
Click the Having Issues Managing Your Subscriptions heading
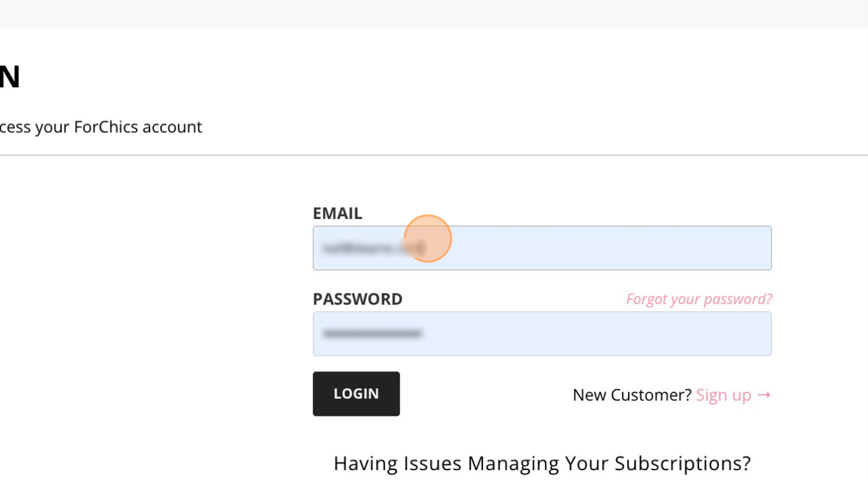tap(542, 463)
